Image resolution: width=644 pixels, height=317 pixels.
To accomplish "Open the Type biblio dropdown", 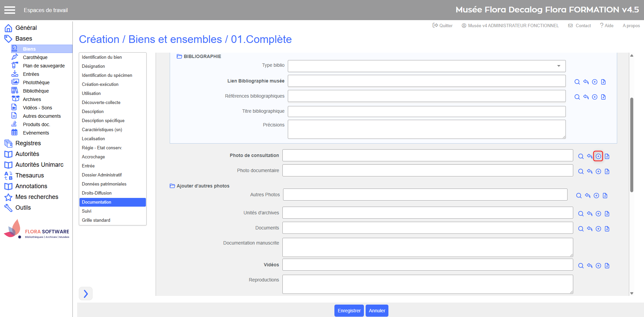I will (426, 66).
